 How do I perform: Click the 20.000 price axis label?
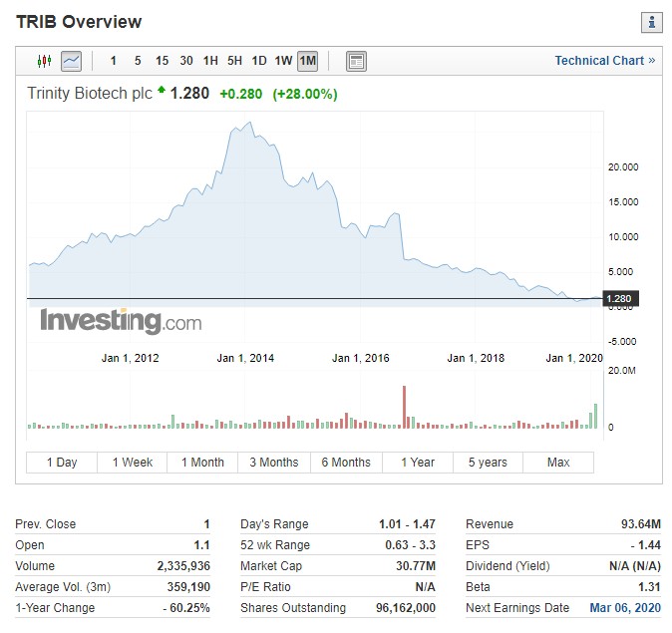pos(623,167)
